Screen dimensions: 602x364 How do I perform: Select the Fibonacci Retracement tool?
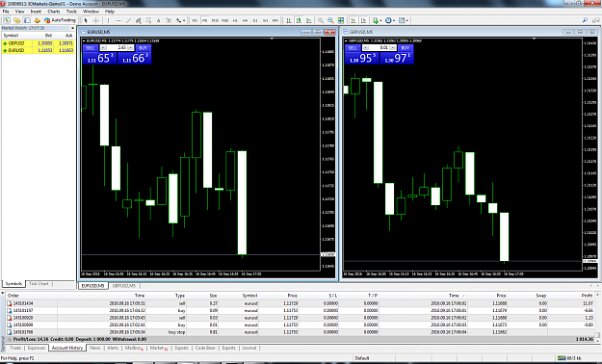(148, 20)
